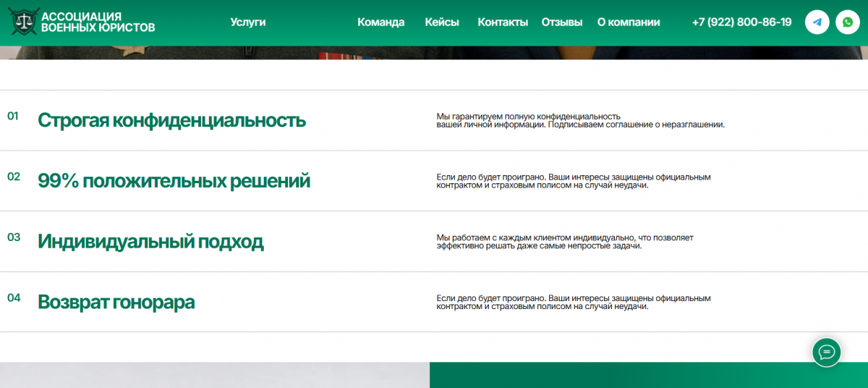Open the WhatsApp contact icon
The width and height of the screenshot is (868, 388).
(848, 22)
